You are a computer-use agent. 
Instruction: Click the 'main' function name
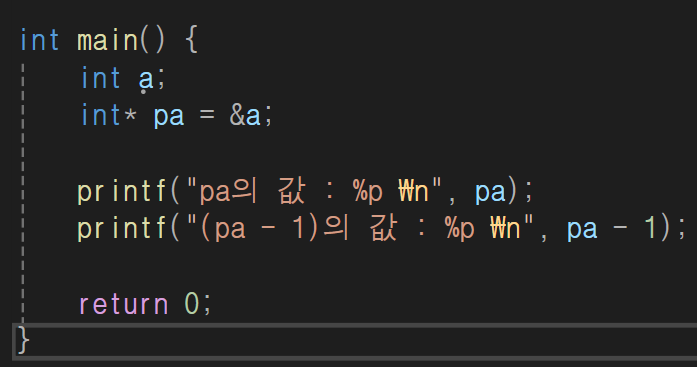point(108,40)
